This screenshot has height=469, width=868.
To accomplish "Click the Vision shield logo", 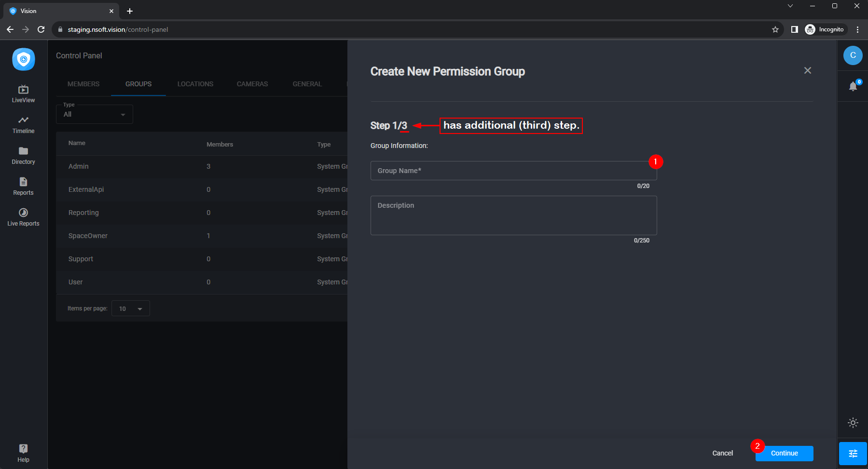I will (24, 59).
